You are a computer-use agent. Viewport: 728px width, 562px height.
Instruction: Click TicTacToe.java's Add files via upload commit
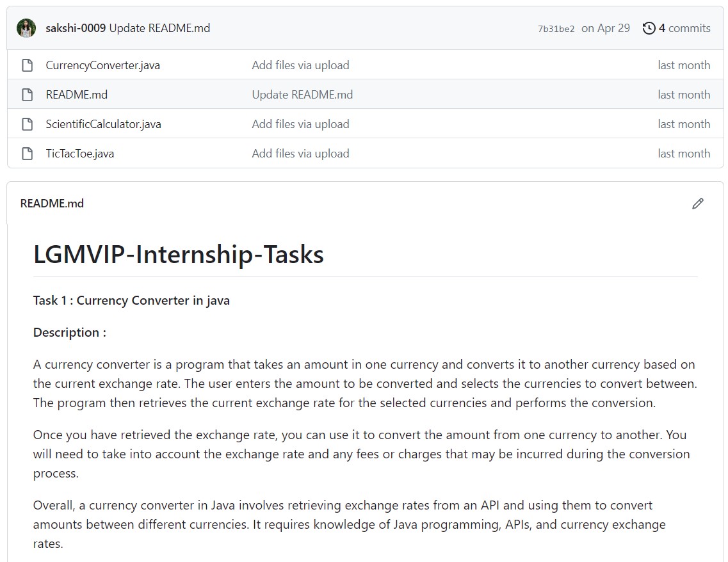coord(300,154)
